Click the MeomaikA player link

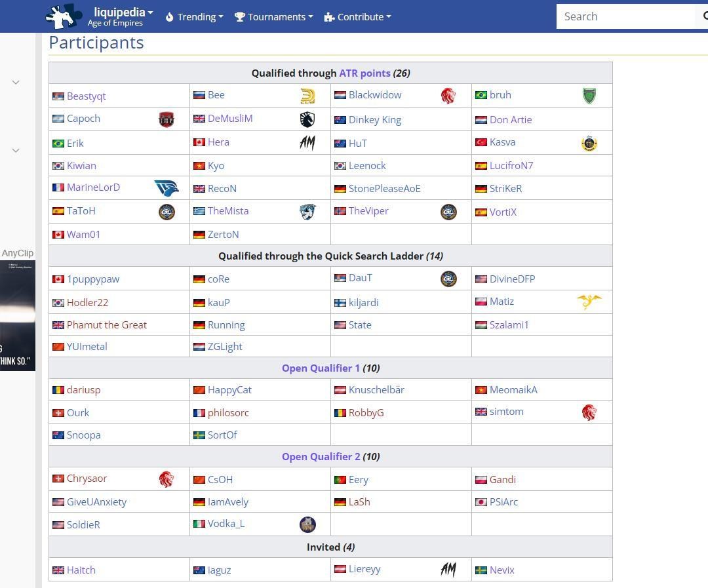(513, 390)
